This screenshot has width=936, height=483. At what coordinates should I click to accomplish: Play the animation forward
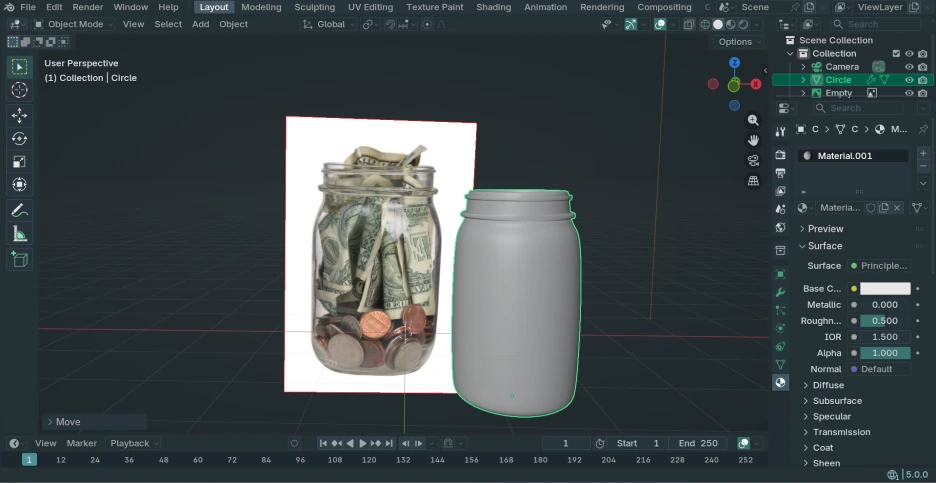(x=363, y=444)
